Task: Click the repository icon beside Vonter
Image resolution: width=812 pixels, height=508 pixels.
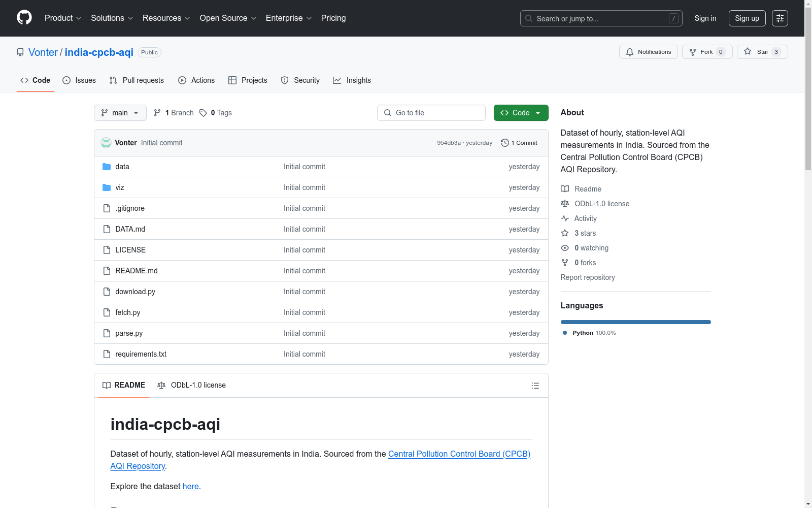Action: pyautogui.click(x=20, y=52)
